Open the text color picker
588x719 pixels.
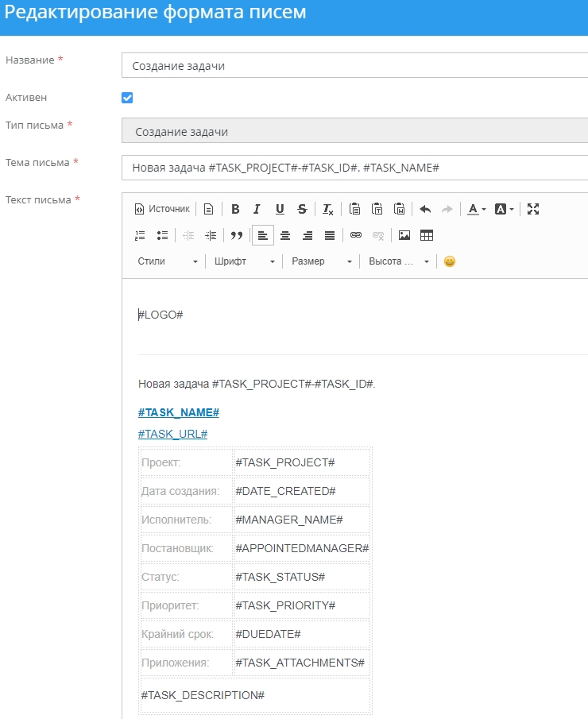[477, 209]
